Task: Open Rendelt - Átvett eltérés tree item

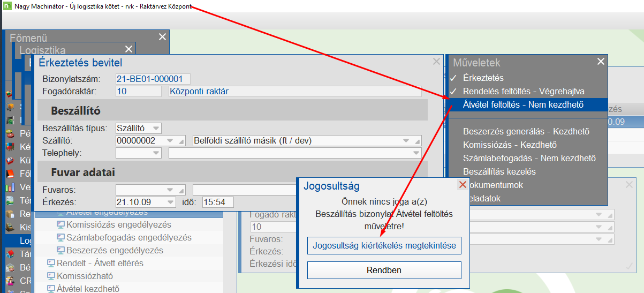Action: click(x=100, y=264)
